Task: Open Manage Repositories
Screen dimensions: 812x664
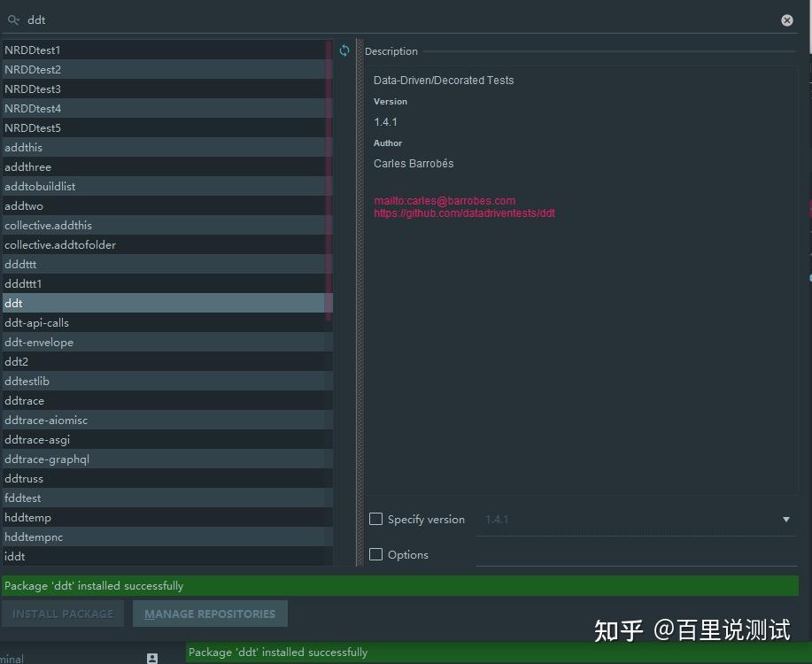Action: coord(210,614)
